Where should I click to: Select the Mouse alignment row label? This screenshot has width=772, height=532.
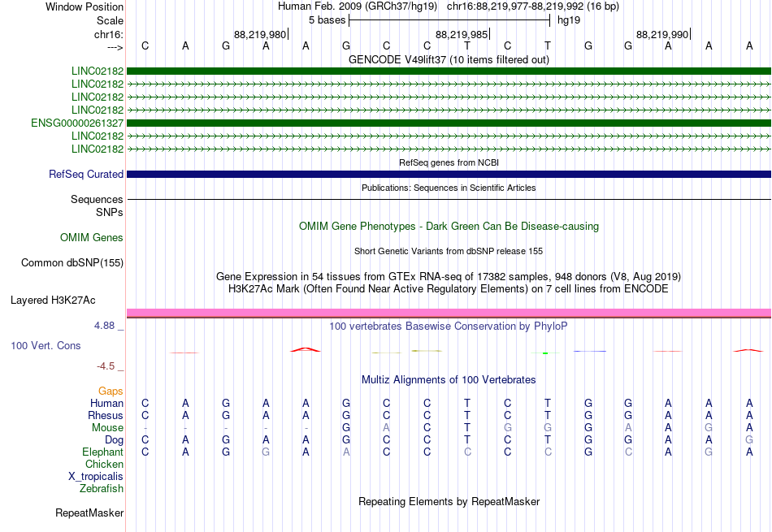point(107,428)
